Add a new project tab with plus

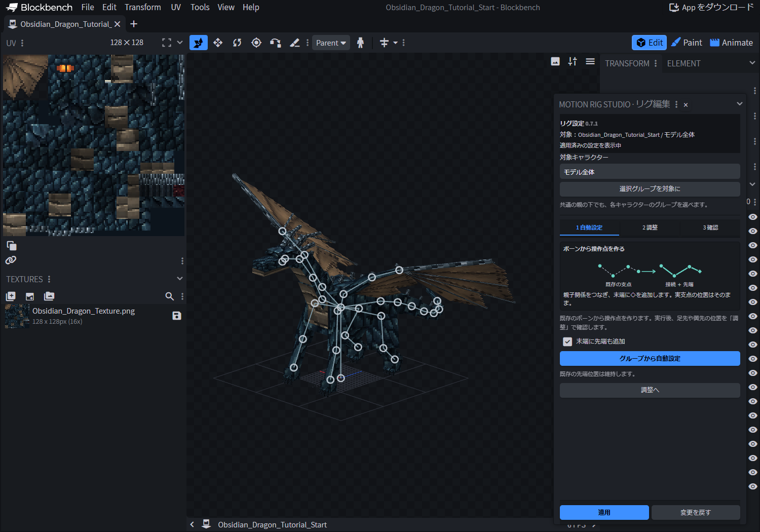(134, 24)
